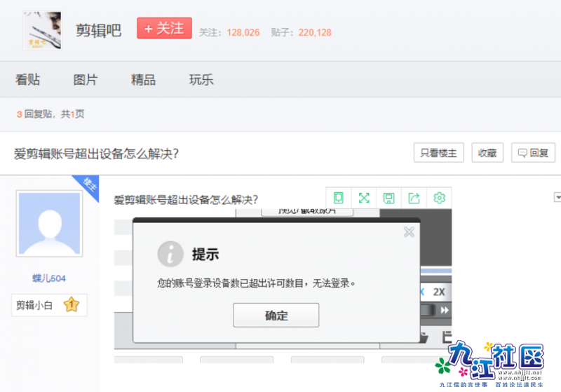Click the 剪辑吧 forum avatar thumbnail
The width and height of the screenshot is (561, 392).
tap(42, 30)
